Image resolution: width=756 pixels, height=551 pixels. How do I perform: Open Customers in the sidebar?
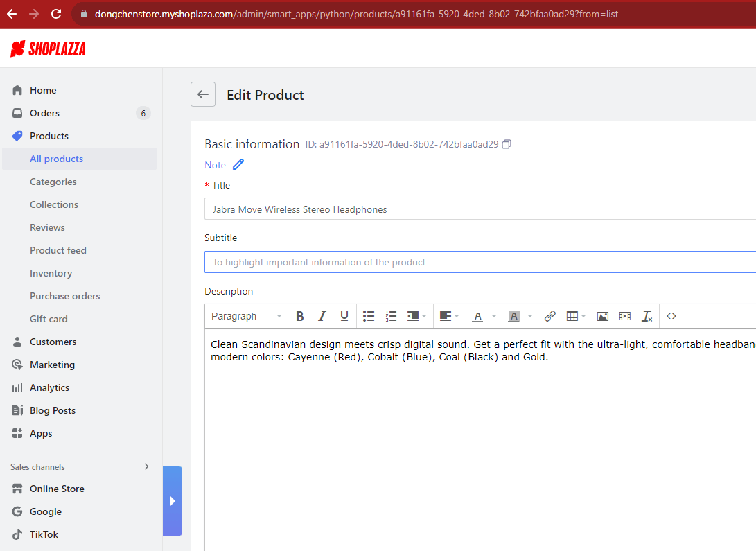tap(53, 342)
